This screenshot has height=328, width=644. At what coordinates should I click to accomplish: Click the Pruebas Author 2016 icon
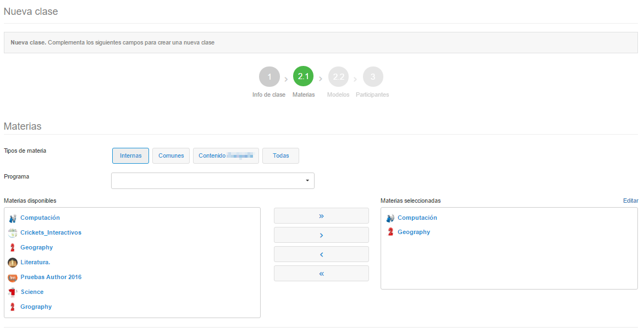(13, 277)
